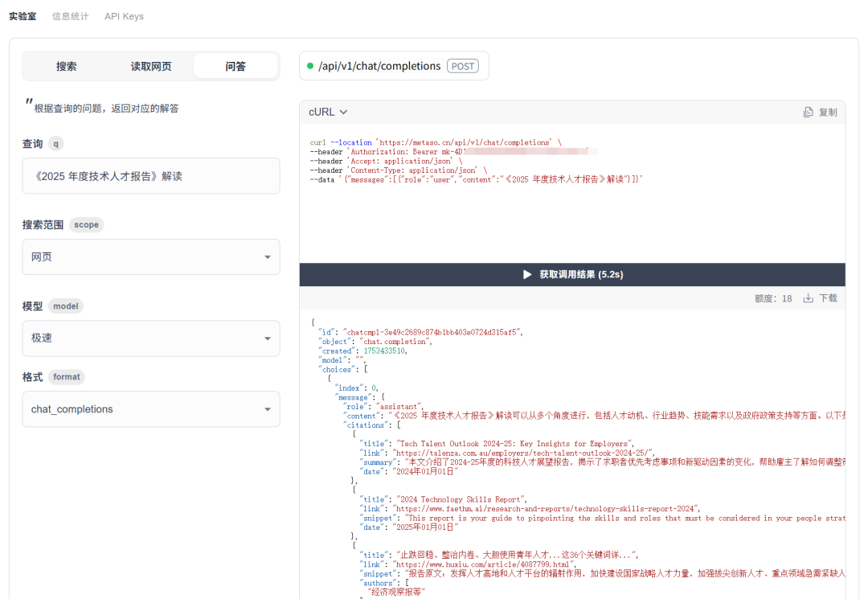This screenshot has height=599, width=868.
Task: Switch to the 搜索 mode option
Action: pos(67,66)
